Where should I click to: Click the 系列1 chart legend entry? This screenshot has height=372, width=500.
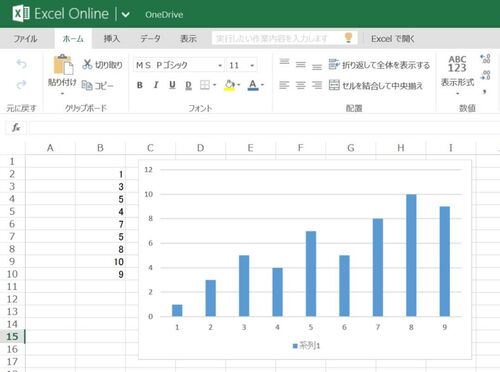point(306,346)
